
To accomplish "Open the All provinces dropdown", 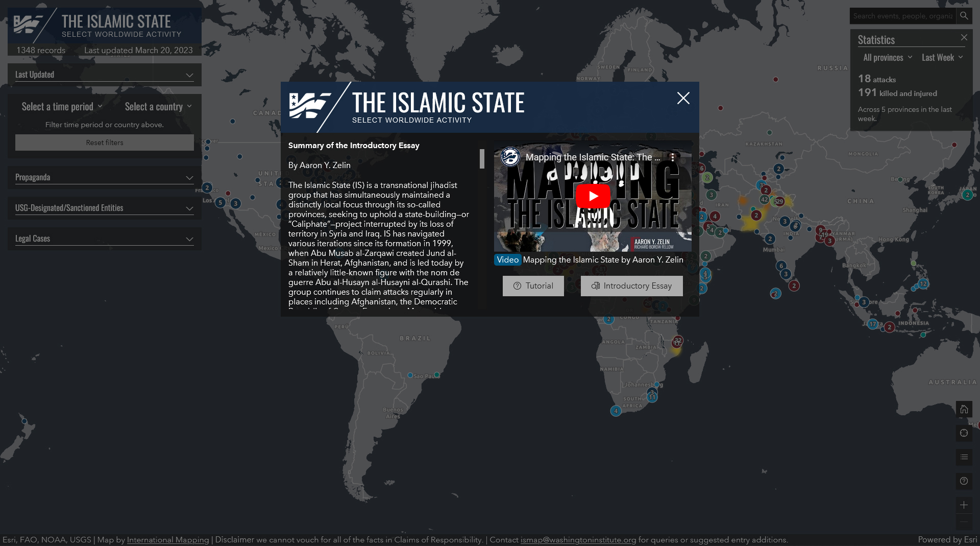I will point(888,58).
